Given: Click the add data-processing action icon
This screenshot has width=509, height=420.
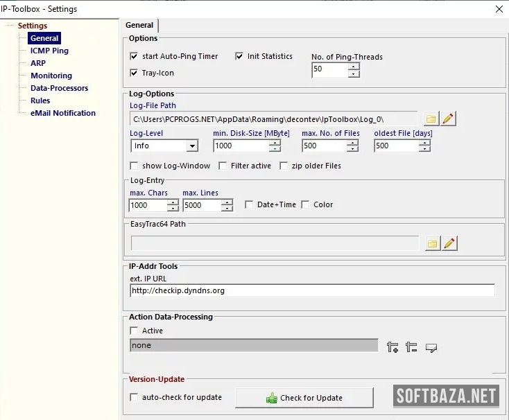Looking at the screenshot, I should point(393,347).
